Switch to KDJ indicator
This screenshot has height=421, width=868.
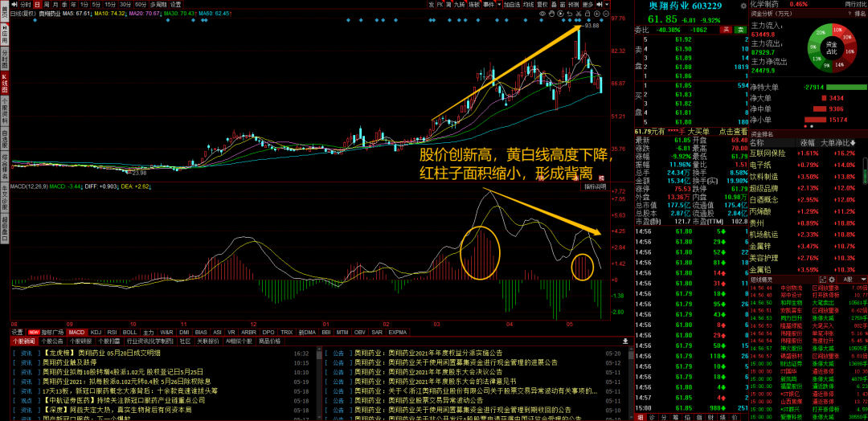point(96,332)
